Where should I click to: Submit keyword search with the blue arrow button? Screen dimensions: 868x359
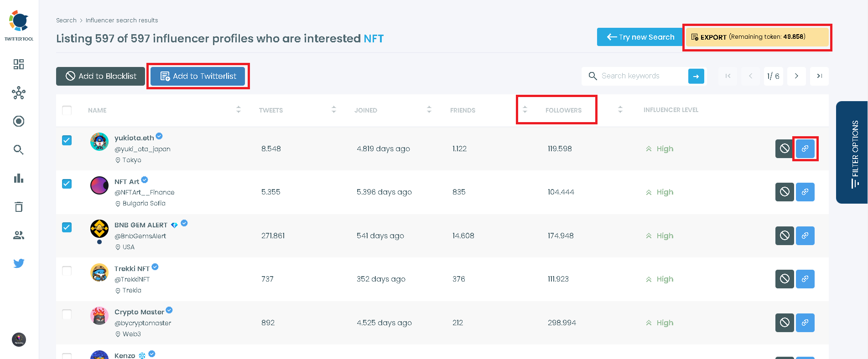click(x=696, y=76)
